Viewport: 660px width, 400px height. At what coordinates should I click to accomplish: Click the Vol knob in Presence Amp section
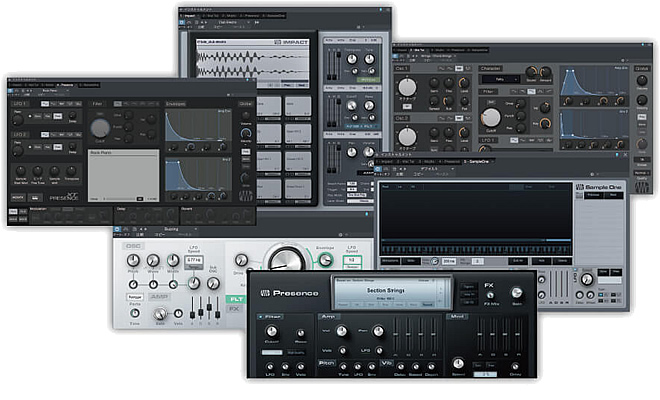[x=341, y=331]
